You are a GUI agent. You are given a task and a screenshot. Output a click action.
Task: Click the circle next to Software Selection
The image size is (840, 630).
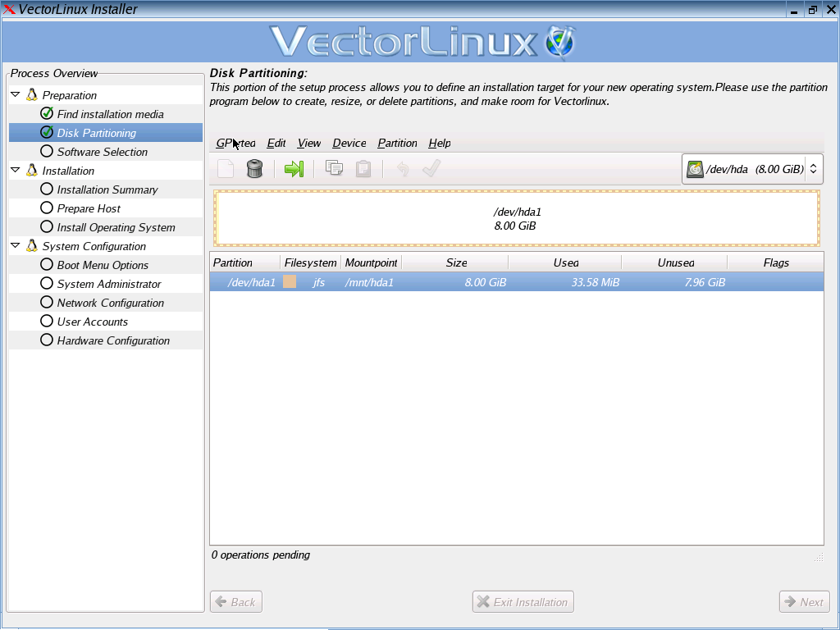(47, 152)
